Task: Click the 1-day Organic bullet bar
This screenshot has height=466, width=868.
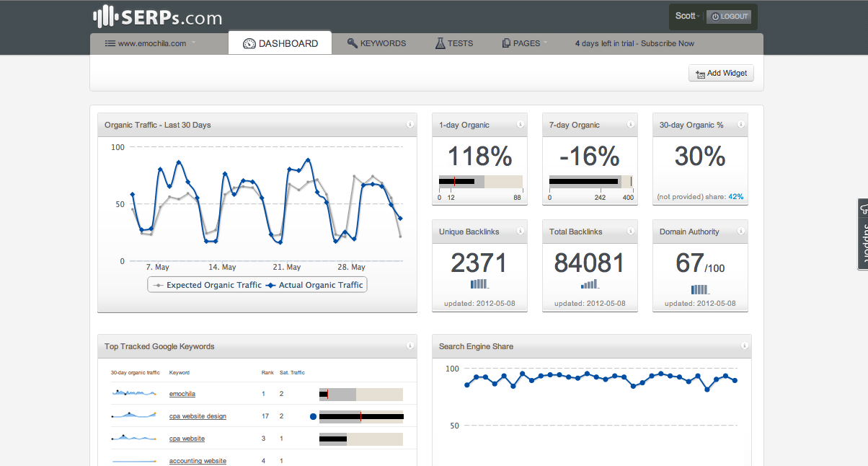Action: pos(480,181)
